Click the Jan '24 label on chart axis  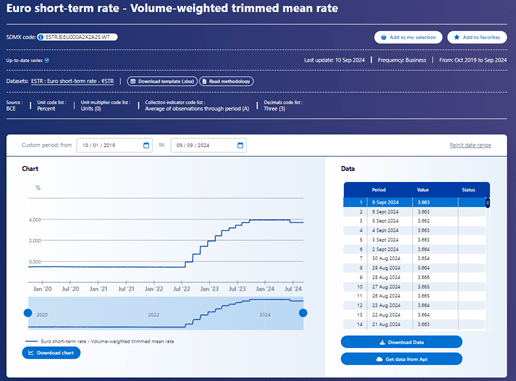(265, 289)
